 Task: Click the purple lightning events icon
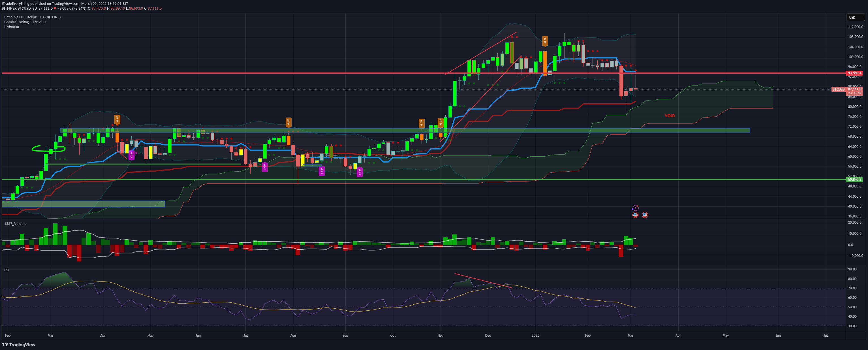(x=635, y=208)
